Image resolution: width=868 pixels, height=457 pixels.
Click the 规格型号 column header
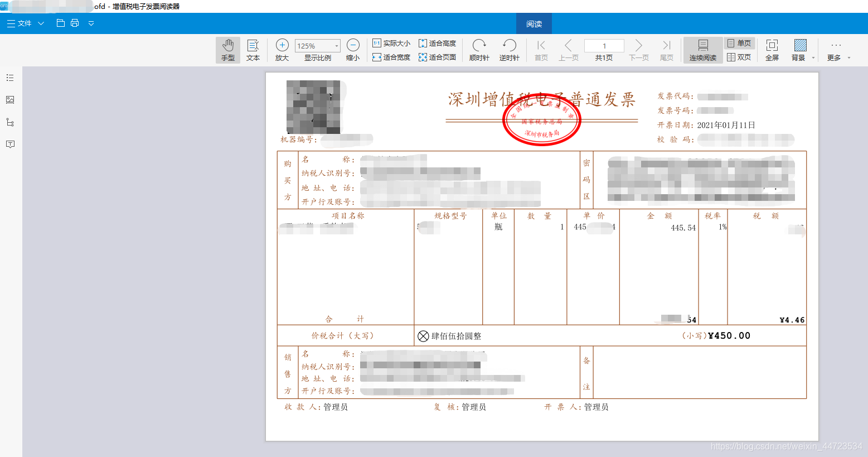pyautogui.click(x=450, y=216)
